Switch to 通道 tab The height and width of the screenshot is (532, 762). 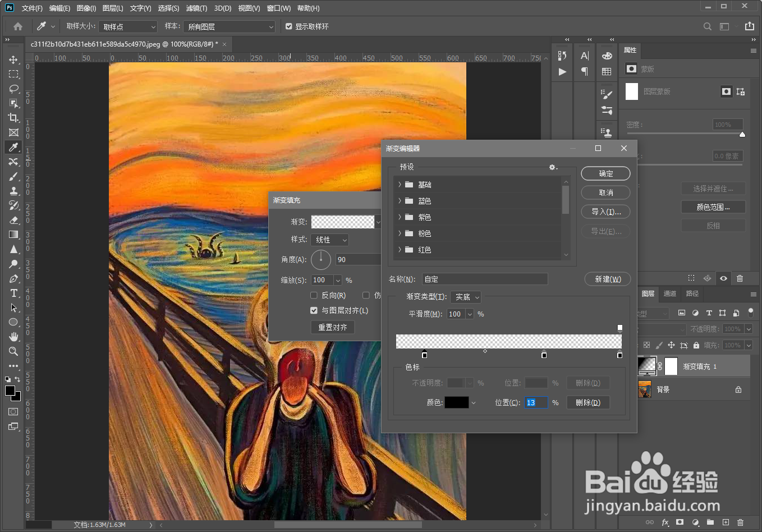click(x=670, y=293)
